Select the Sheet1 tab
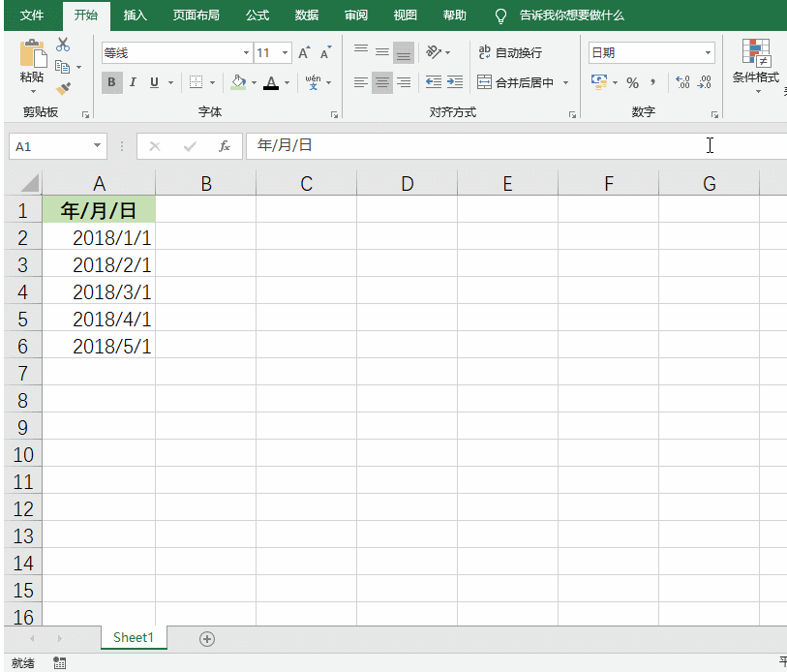The image size is (787, 672). pos(134,637)
